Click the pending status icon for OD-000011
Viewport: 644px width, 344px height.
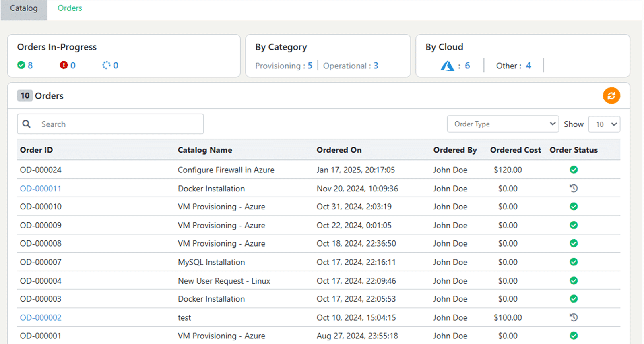coord(574,188)
